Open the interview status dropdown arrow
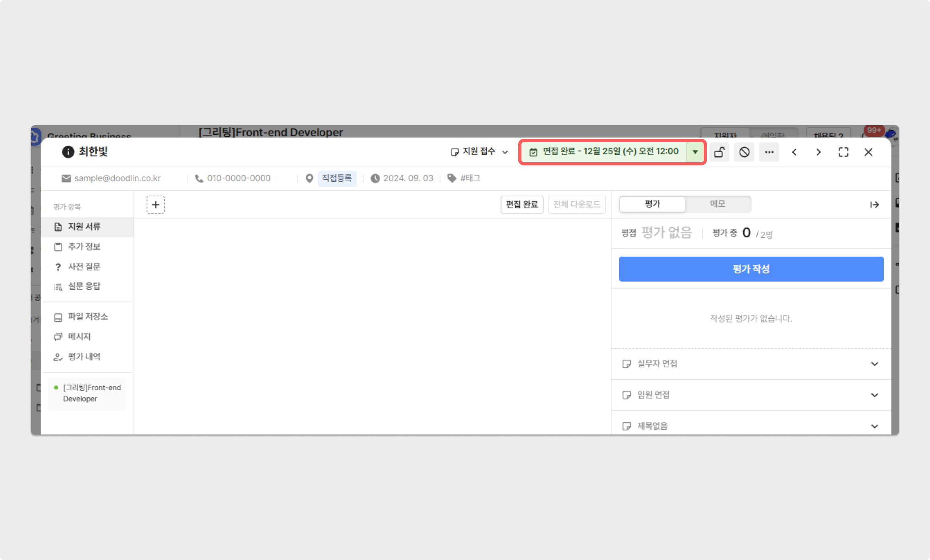 pyautogui.click(x=695, y=152)
